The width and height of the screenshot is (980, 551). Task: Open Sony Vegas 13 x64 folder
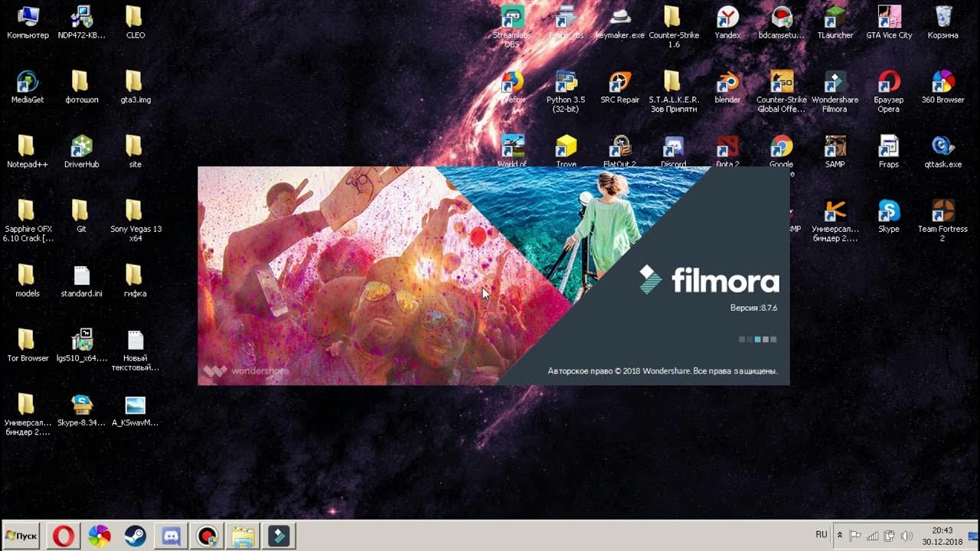point(135,220)
